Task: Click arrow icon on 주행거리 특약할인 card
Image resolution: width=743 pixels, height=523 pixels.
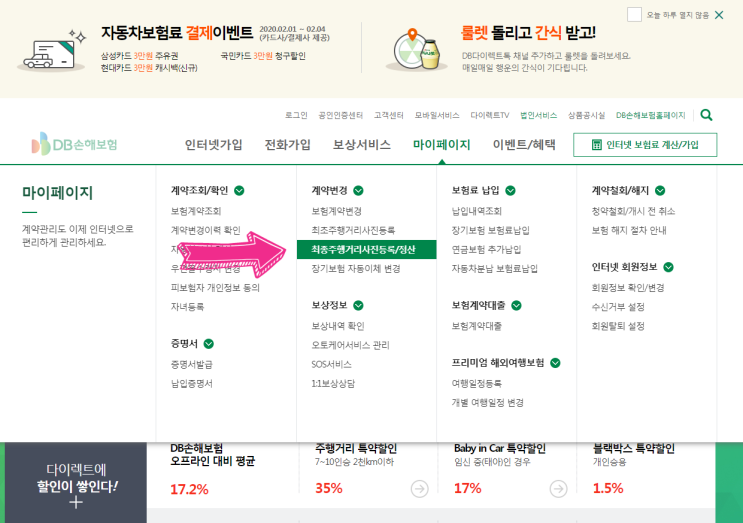Action: click(419, 488)
